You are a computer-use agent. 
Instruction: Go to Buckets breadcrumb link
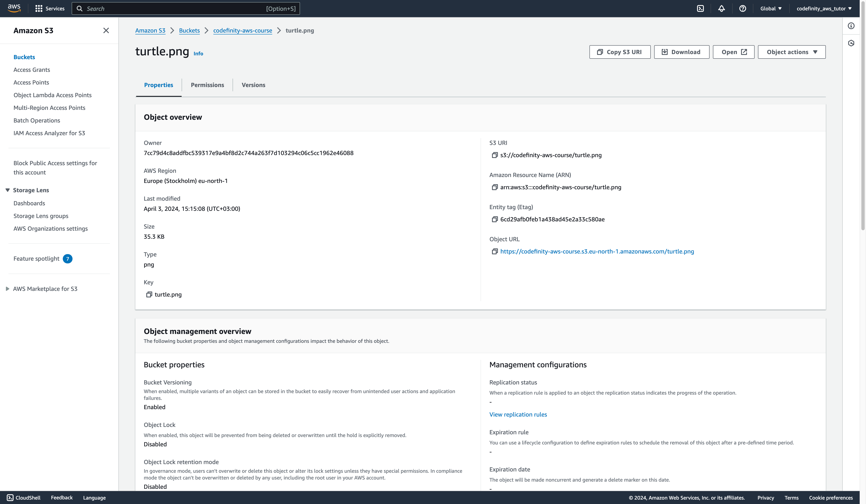pos(189,31)
